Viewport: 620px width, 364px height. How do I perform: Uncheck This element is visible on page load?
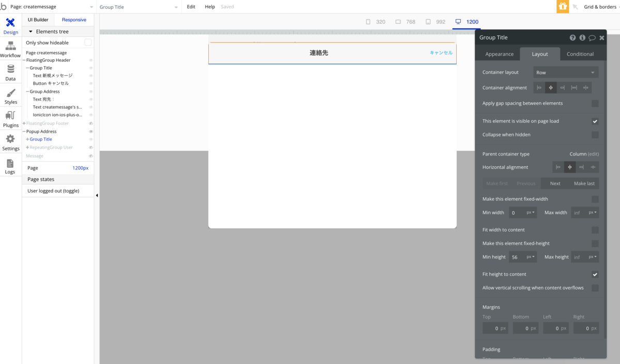tap(595, 121)
